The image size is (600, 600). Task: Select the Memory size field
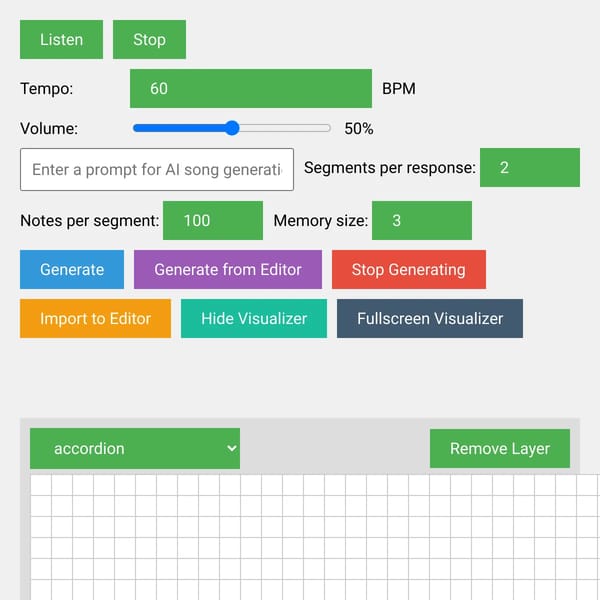click(422, 220)
